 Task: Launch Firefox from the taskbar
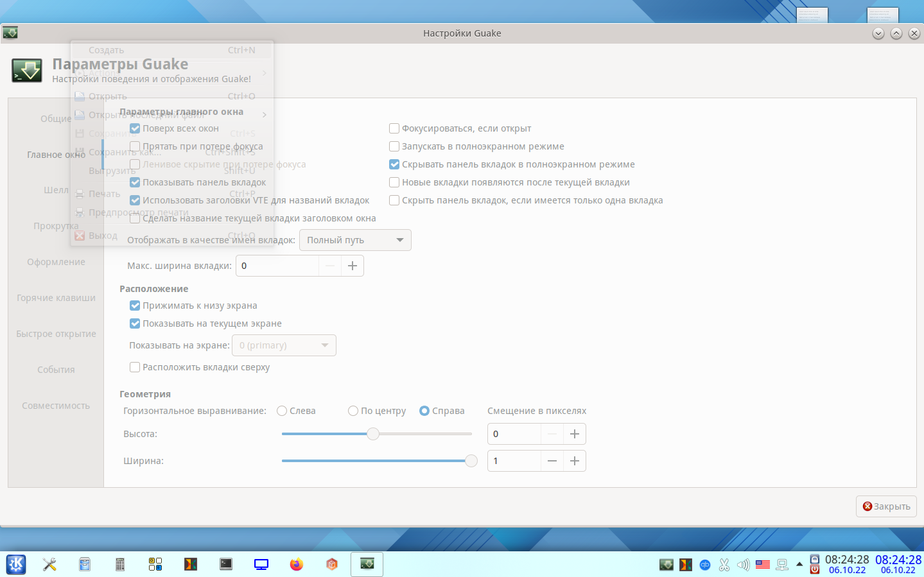click(x=296, y=564)
